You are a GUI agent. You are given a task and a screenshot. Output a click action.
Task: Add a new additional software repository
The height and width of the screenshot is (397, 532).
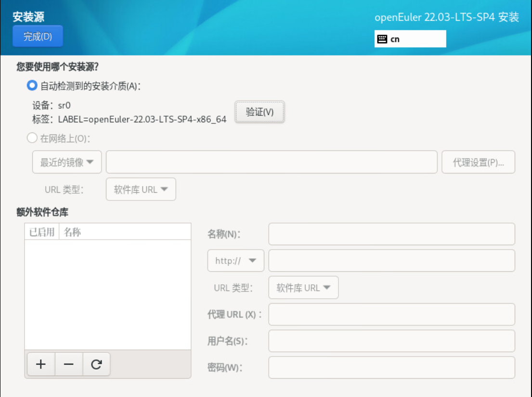pyautogui.click(x=41, y=364)
